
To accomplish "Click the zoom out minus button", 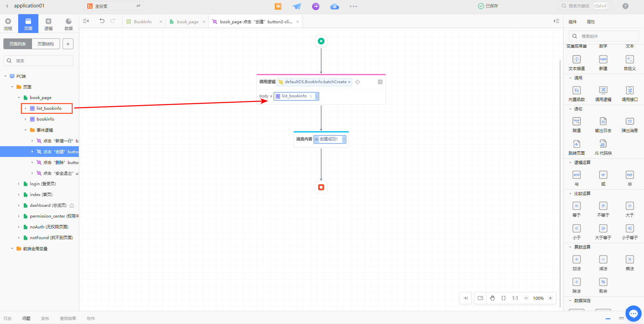I will pos(526,298).
